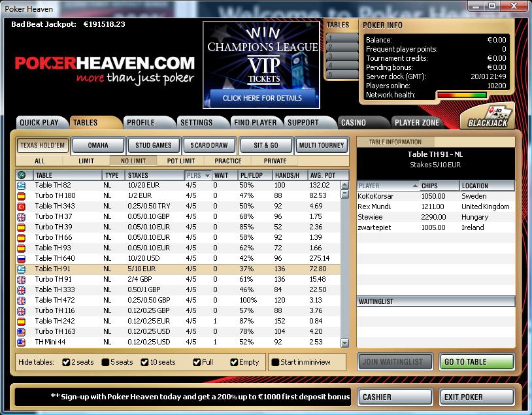Select the Omaha game button

98,145
